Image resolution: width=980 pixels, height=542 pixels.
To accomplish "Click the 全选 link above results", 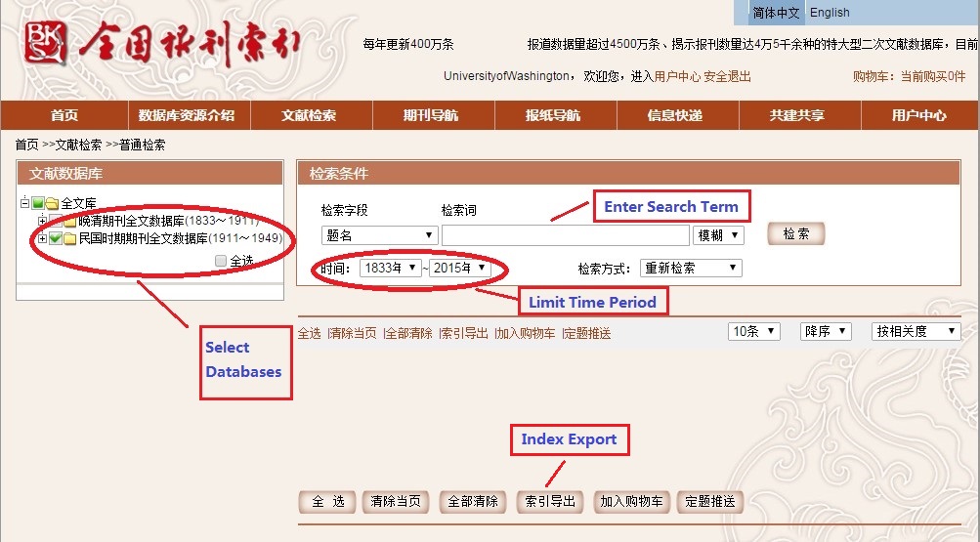I will click(309, 333).
